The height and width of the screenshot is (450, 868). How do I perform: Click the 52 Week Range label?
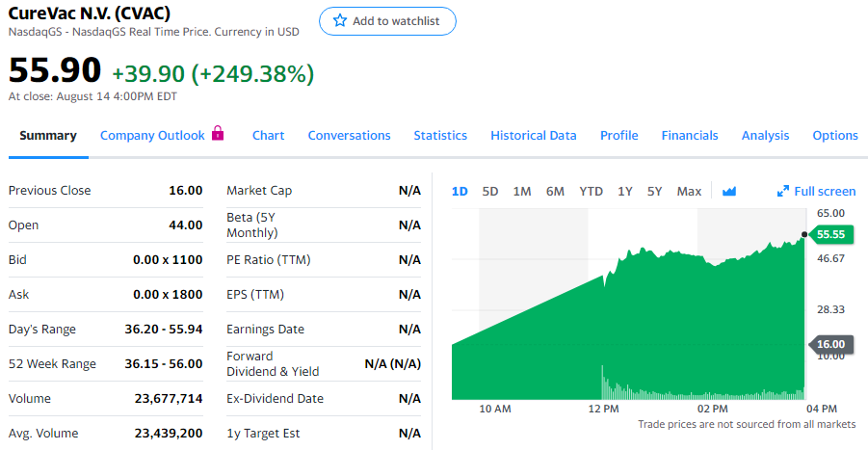(x=52, y=364)
